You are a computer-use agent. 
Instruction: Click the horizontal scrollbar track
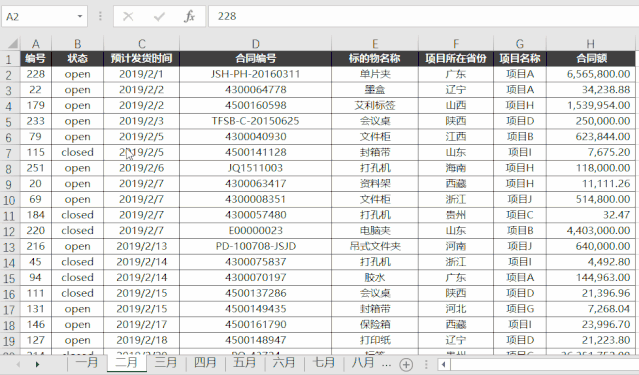coord(544,364)
